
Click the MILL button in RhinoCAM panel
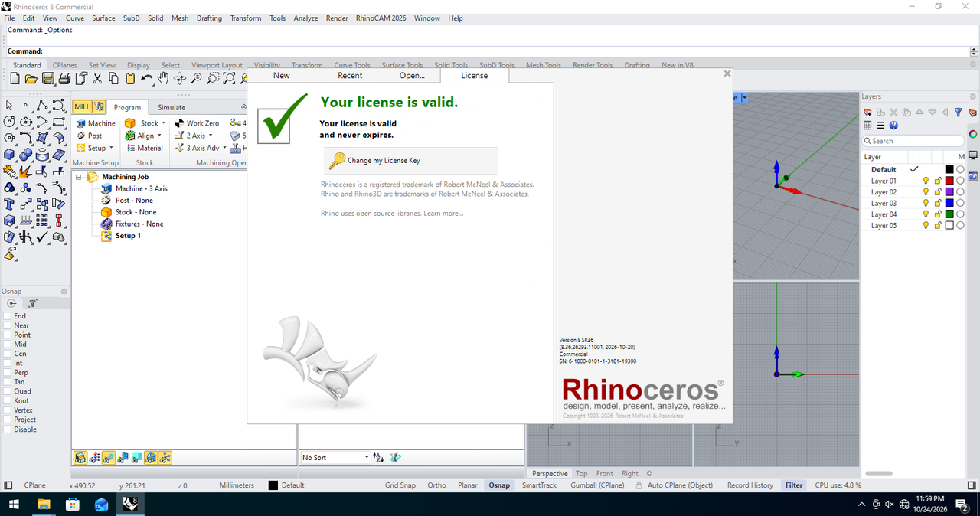pyautogui.click(x=82, y=107)
